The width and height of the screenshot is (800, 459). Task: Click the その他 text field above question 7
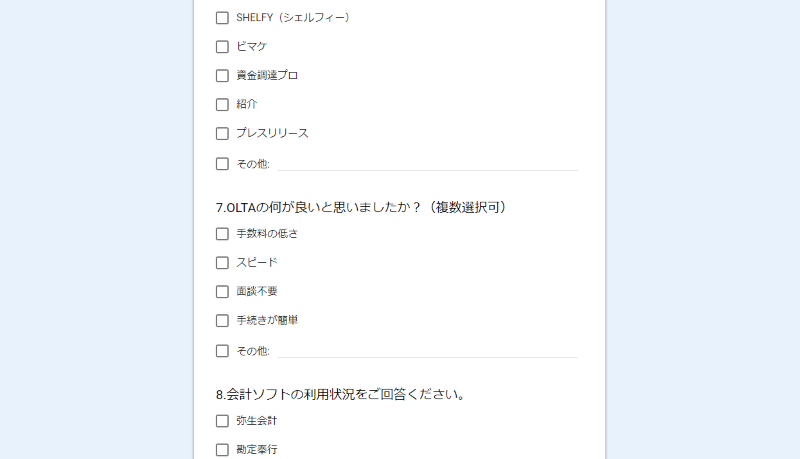coord(428,164)
